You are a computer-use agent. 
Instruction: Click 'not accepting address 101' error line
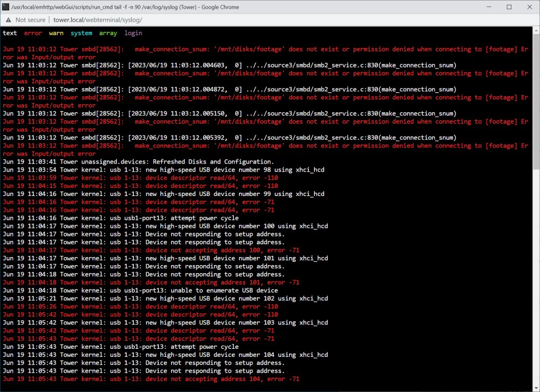click(151, 282)
